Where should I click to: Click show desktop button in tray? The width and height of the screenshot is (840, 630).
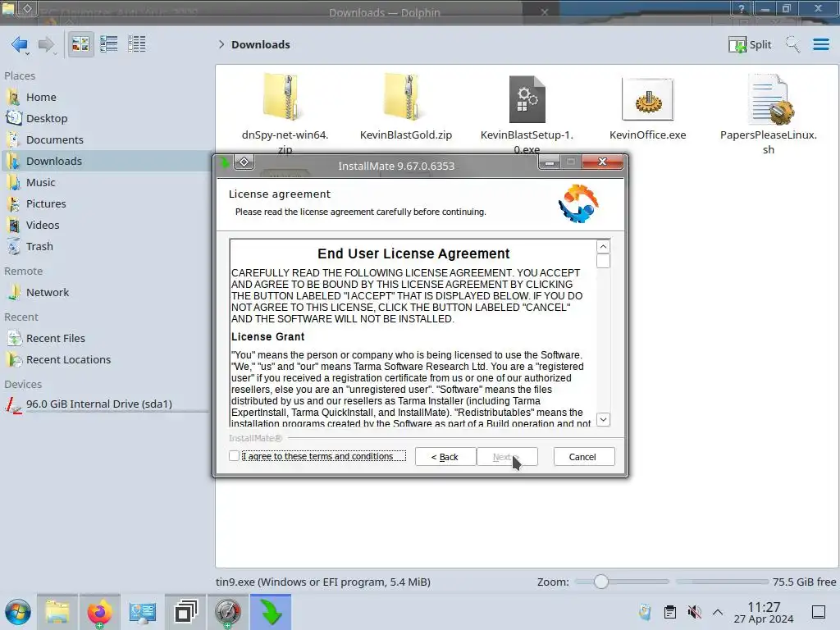coord(819,612)
